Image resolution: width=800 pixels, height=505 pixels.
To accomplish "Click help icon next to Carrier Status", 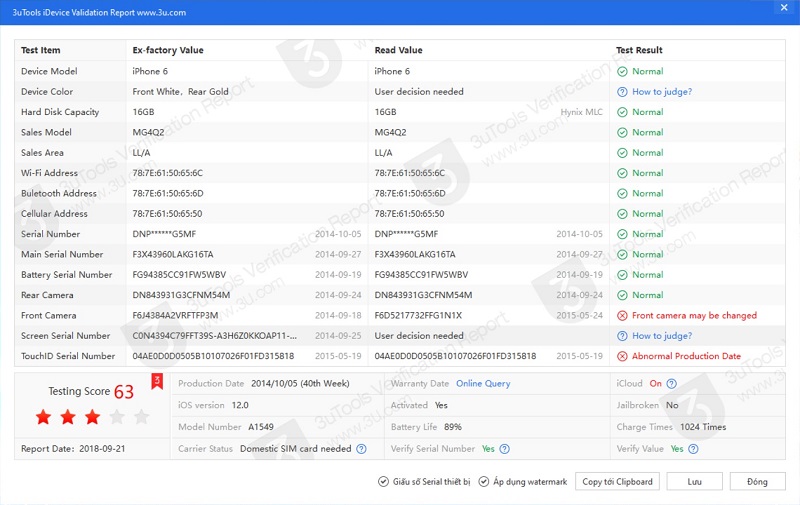I will pyautogui.click(x=361, y=449).
